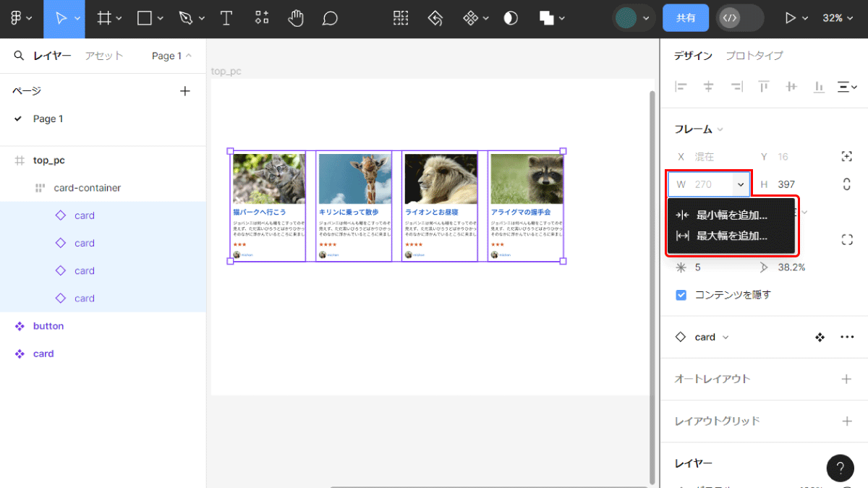Switch to the プロトタイプ tab
Viewport: 868px width, 488px height.
[x=754, y=56]
